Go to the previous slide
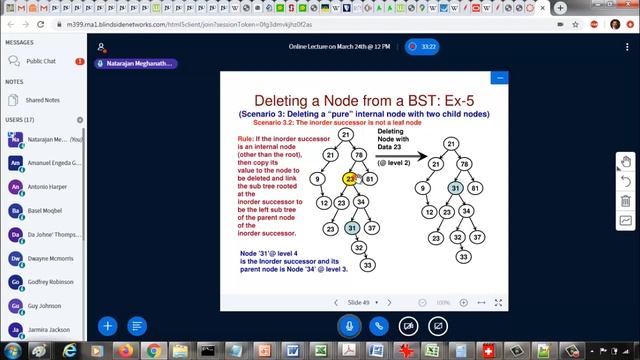 click(x=336, y=303)
